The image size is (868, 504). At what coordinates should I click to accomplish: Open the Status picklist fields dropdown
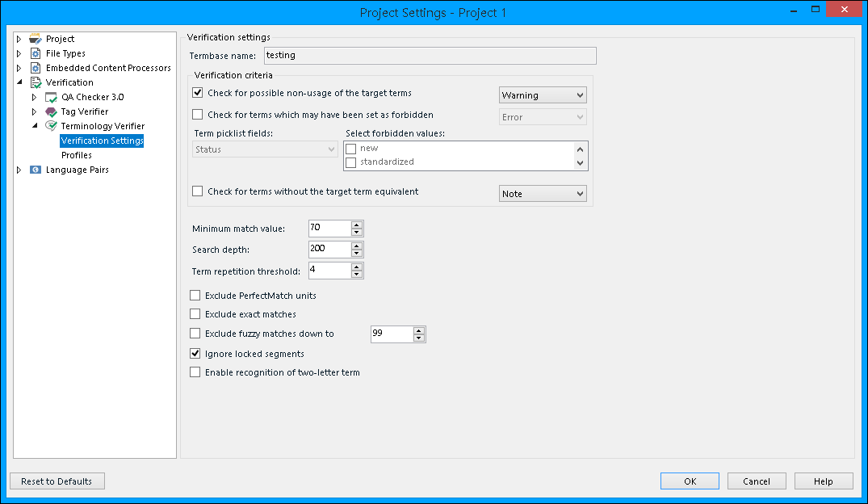(265, 149)
